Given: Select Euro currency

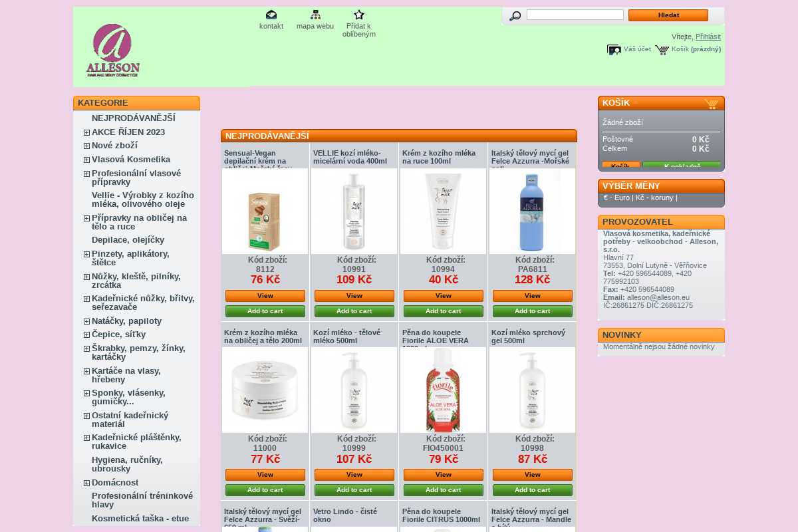Looking at the screenshot, I should (616, 198).
